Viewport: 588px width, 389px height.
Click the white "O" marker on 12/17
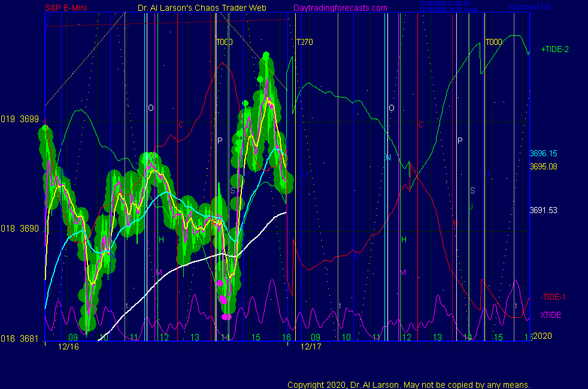point(392,108)
